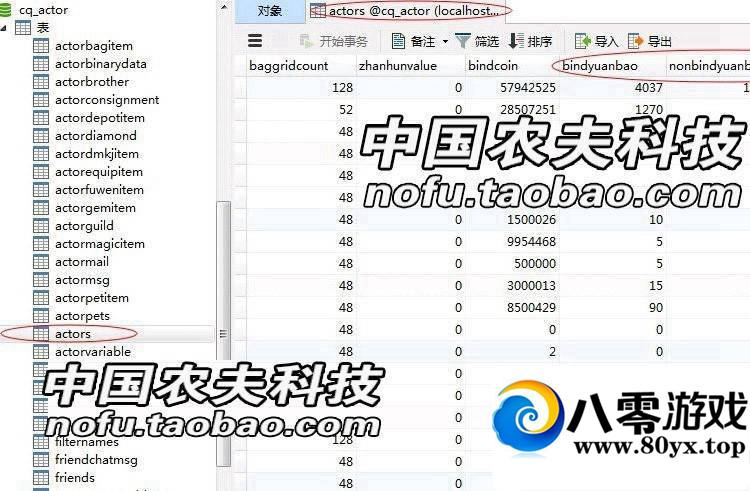This screenshot has height=491, width=750.
Task: Click the 导出 export button
Action: (x=650, y=41)
